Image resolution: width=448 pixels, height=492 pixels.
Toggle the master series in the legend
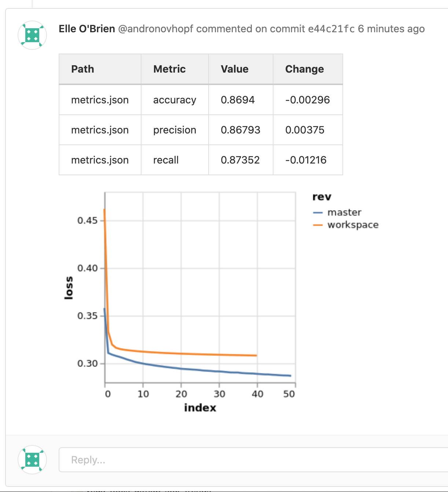(x=344, y=212)
